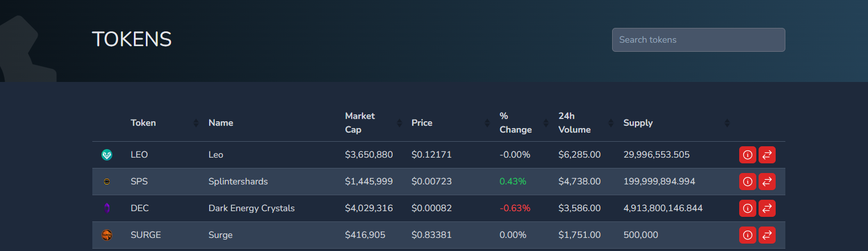Click the 24h volume $6,285.00
The height and width of the screenshot is (251, 868).
(x=580, y=155)
